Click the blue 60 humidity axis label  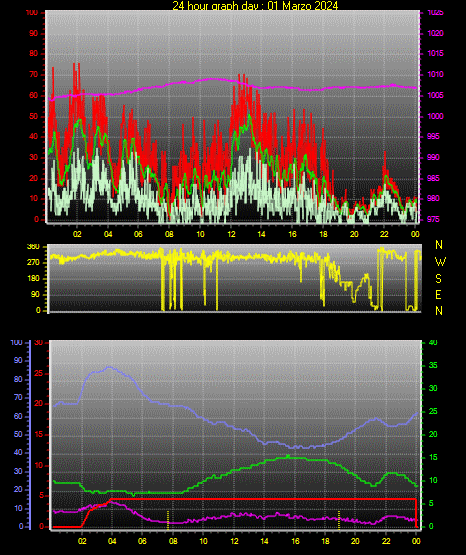pos(18,416)
